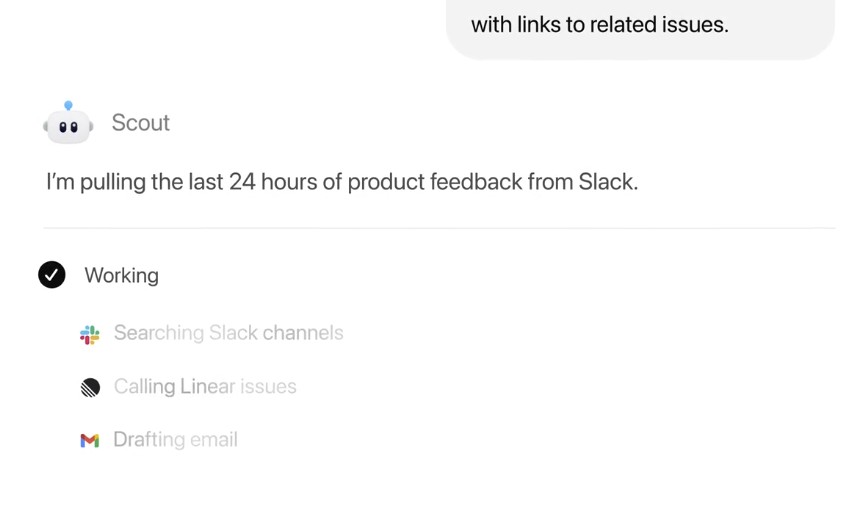The image size is (847, 523).
Task: Click the word "channels" in the Slack step
Action: [x=303, y=333]
